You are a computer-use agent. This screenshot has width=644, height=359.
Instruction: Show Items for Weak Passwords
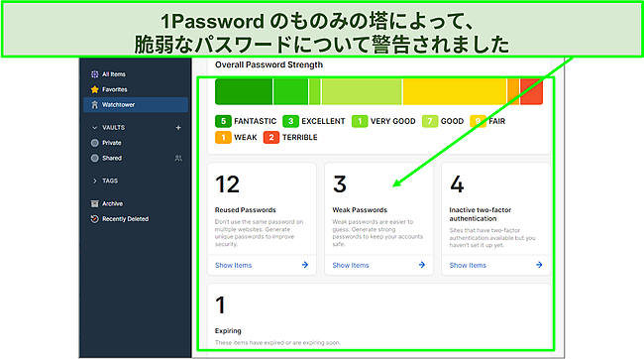[x=351, y=265]
